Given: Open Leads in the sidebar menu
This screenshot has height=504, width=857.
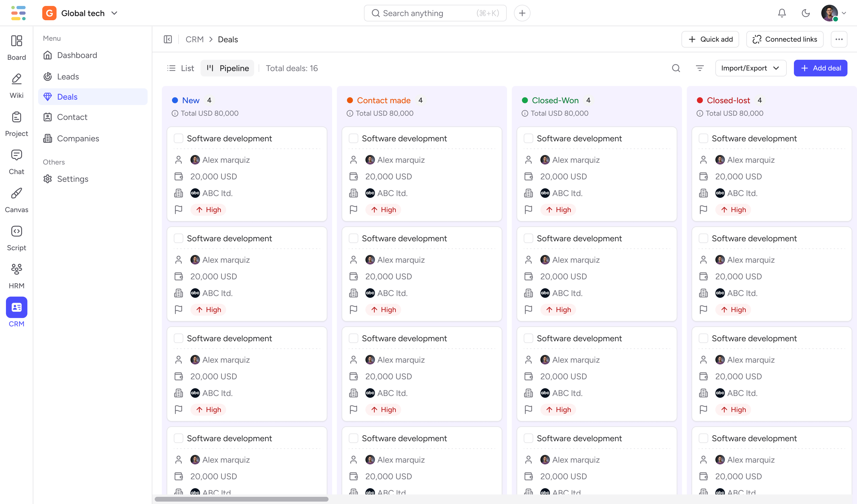Looking at the screenshot, I should coord(68,76).
